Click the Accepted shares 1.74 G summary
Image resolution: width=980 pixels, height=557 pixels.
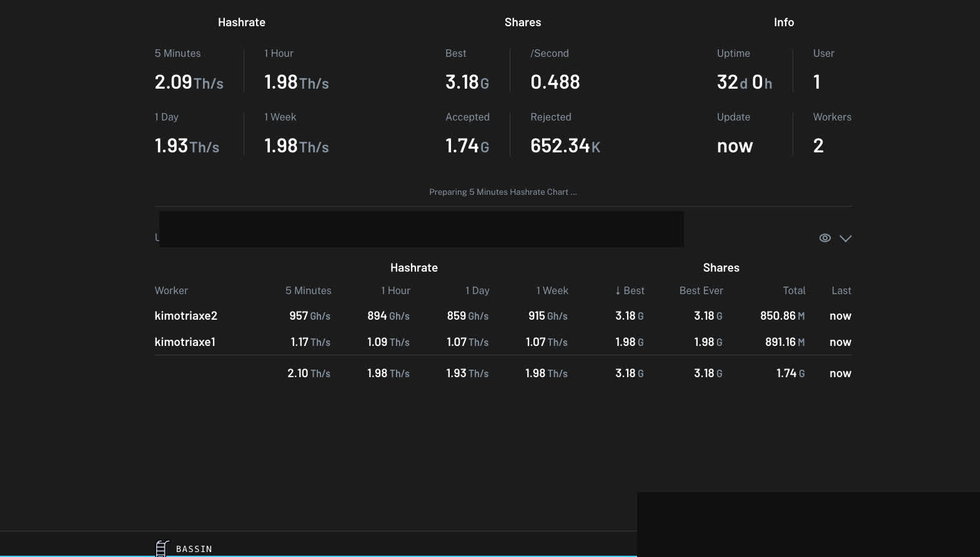467,146
